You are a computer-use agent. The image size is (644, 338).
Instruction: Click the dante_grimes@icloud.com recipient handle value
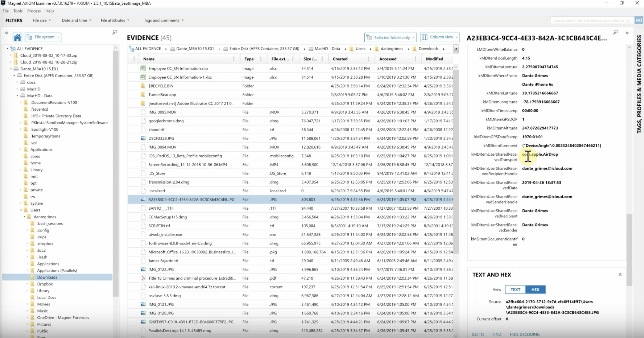(x=547, y=168)
